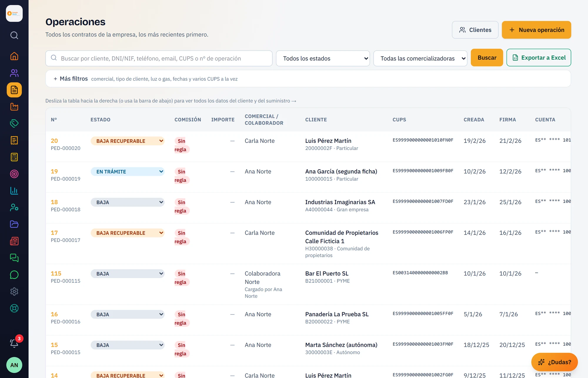Open the calculator sidebar icon
This screenshot has width=588, height=378.
(x=14, y=157)
